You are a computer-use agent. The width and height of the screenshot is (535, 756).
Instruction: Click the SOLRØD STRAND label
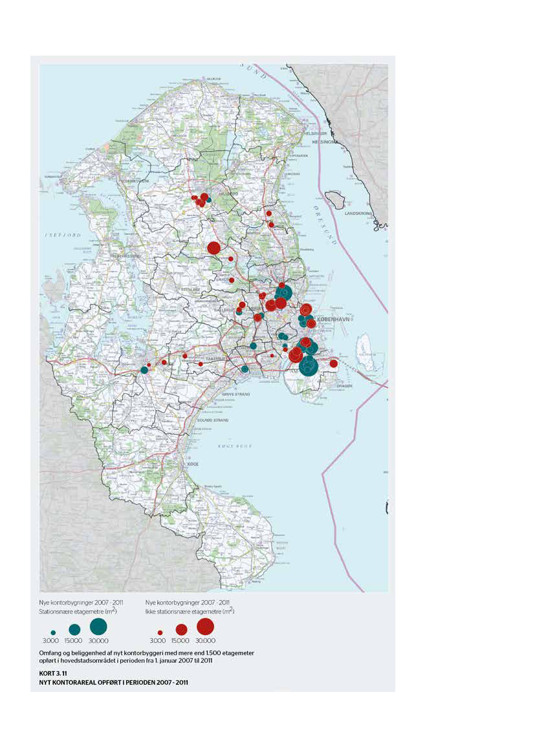pos(213,420)
